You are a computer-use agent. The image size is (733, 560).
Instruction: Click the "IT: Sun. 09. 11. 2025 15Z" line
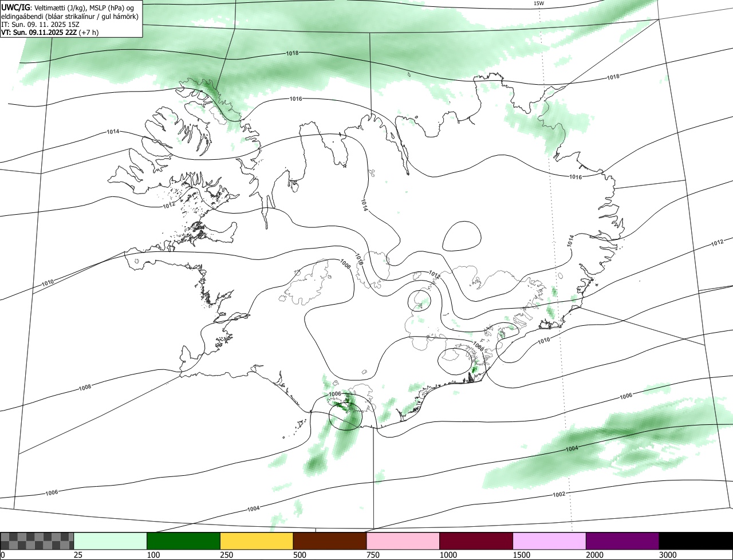[x=40, y=25]
